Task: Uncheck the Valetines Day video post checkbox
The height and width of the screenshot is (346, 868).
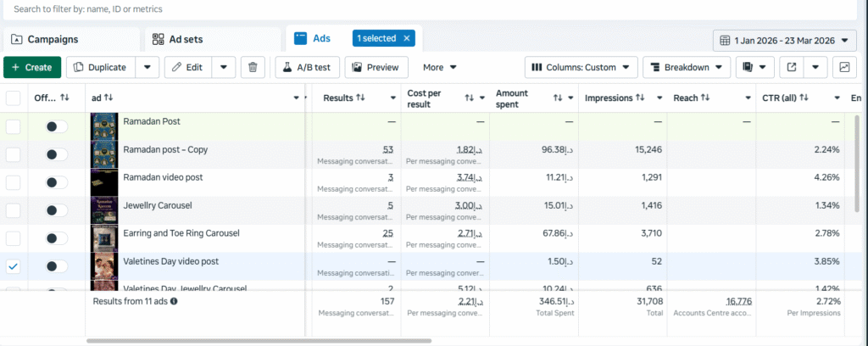Action: tap(13, 266)
